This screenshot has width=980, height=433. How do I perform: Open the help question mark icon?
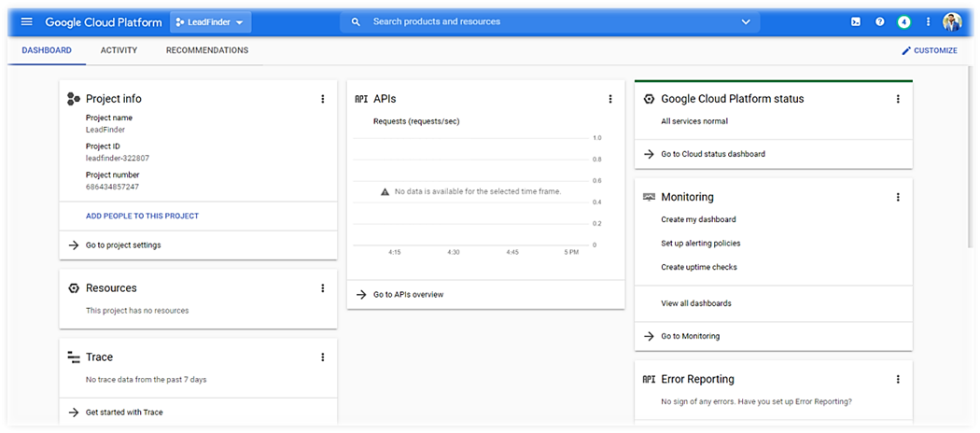tap(879, 21)
